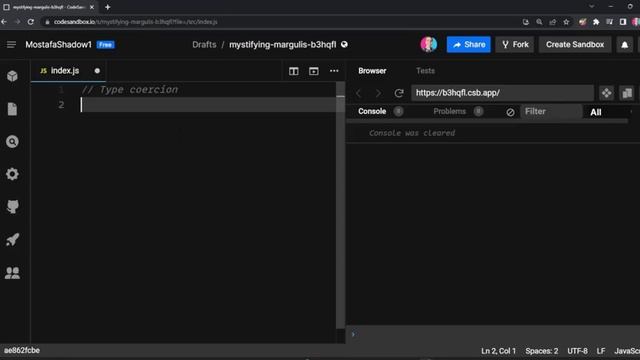
Task: Open the CodeSandbox hamburger menu
Action: [11, 44]
